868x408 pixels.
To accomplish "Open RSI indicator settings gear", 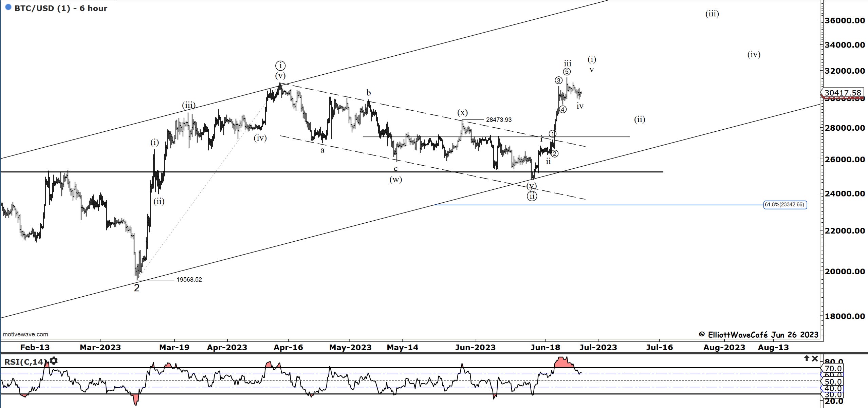I will point(54,361).
